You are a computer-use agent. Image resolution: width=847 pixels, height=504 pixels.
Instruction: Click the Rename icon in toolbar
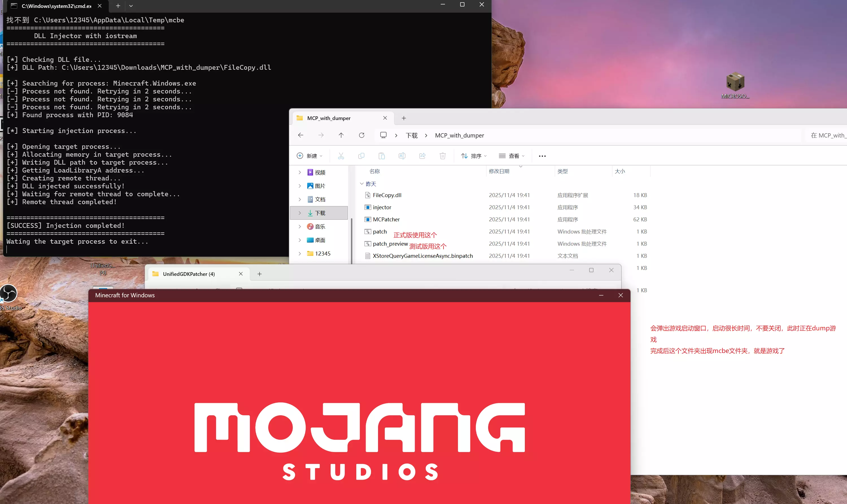[402, 156]
